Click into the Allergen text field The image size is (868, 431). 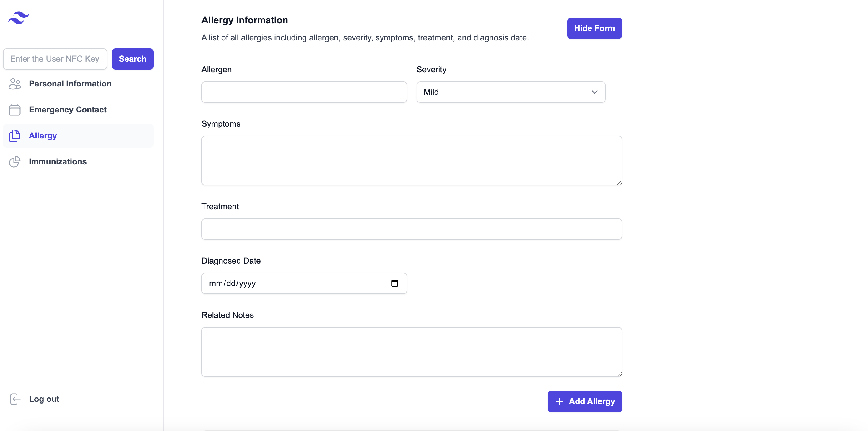pos(304,92)
